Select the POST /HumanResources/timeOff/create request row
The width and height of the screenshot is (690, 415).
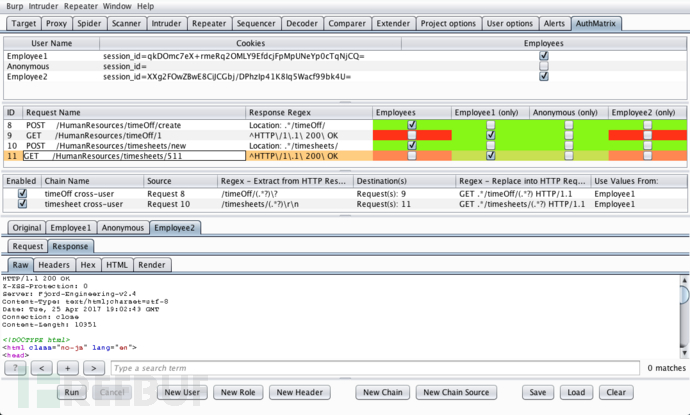(345, 125)
